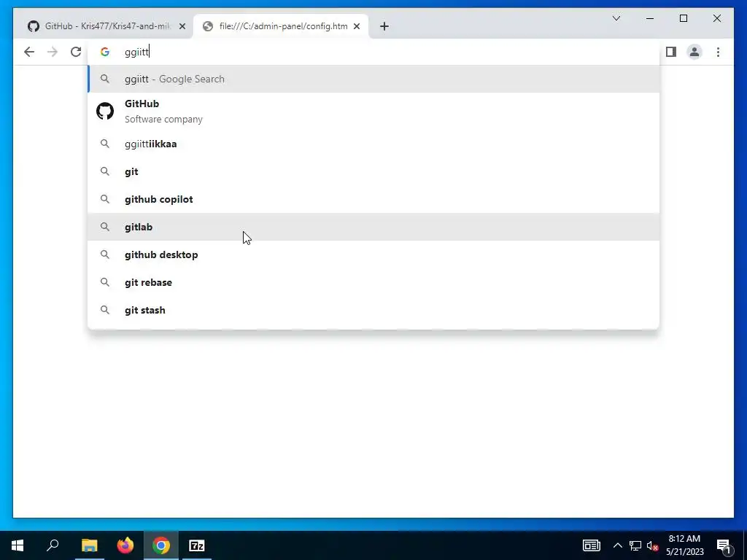Choose the 'github desktop' suggestion

click(374, 254)
